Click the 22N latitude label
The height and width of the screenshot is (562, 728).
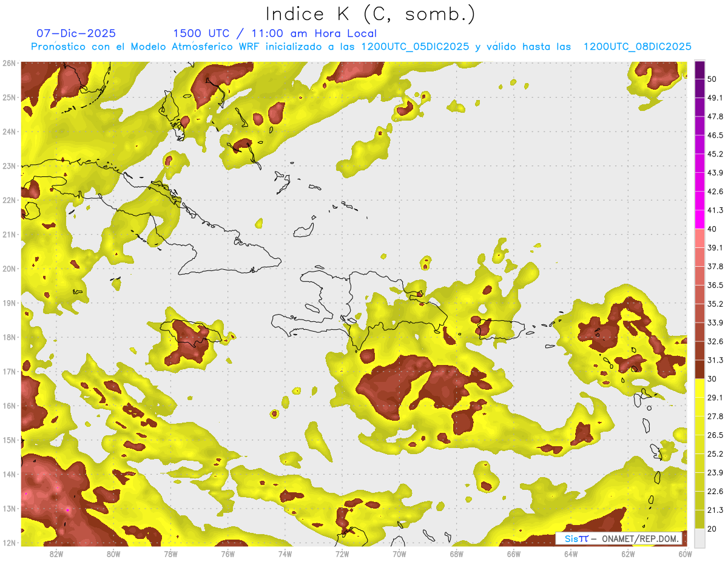pos(9,200)
